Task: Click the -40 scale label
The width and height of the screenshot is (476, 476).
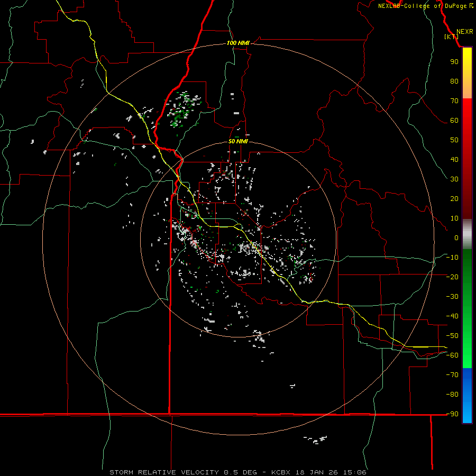Action: click(x=452, y=316)
